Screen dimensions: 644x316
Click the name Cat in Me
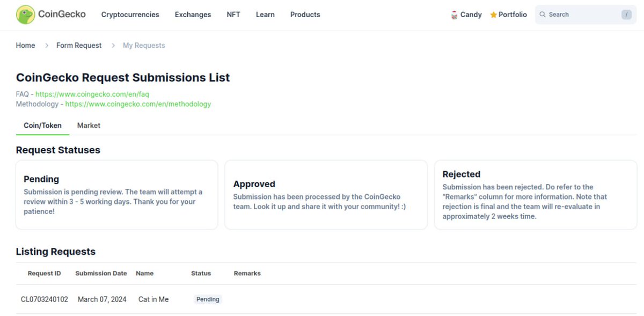coord(153,299)
